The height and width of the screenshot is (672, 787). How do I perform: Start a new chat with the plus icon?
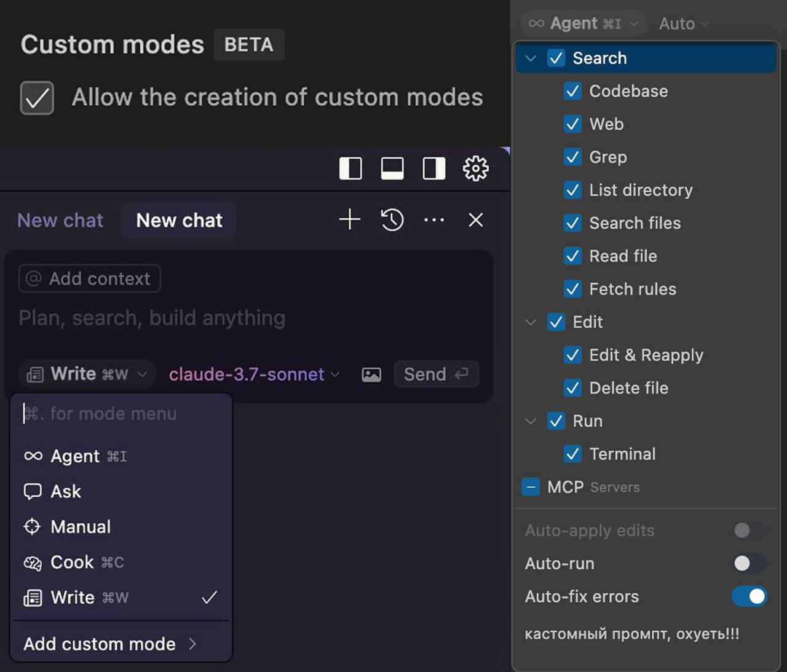(x=349, y=219)
